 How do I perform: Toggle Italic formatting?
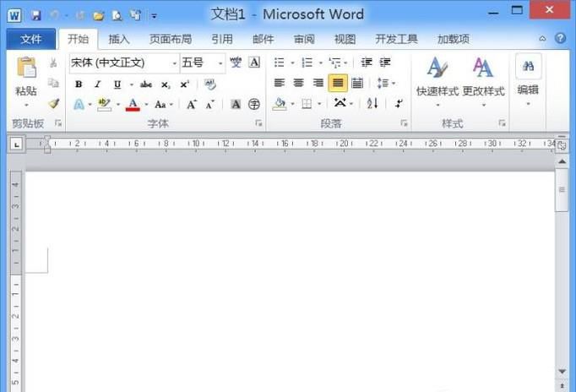97,84
